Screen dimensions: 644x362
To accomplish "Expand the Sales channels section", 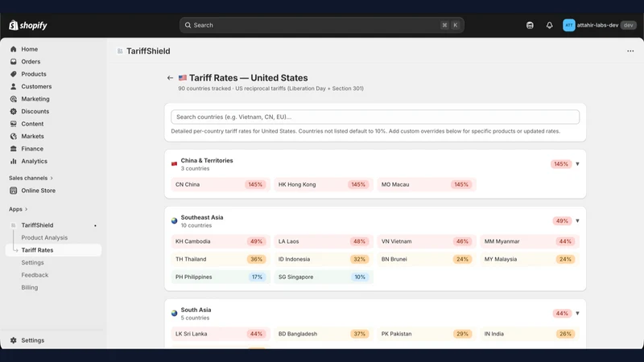I will [x=31, y=178].
